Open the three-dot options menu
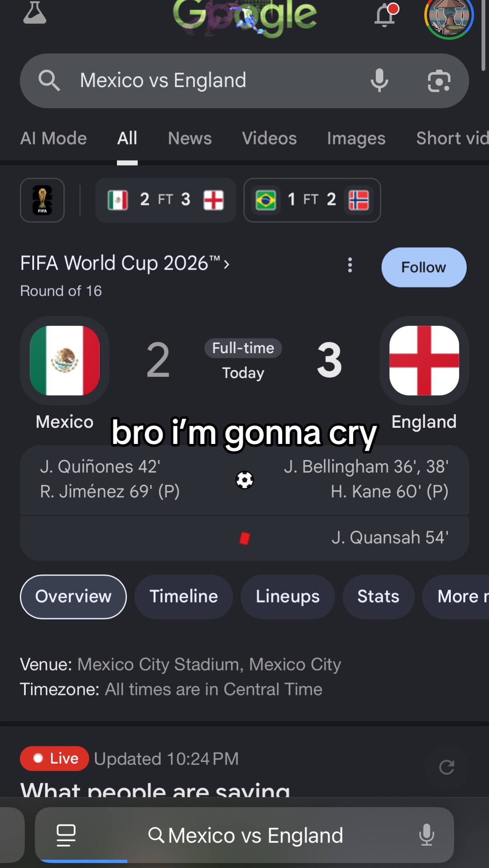The width and height of the screenshot is (489, 868). click(350, 265)
